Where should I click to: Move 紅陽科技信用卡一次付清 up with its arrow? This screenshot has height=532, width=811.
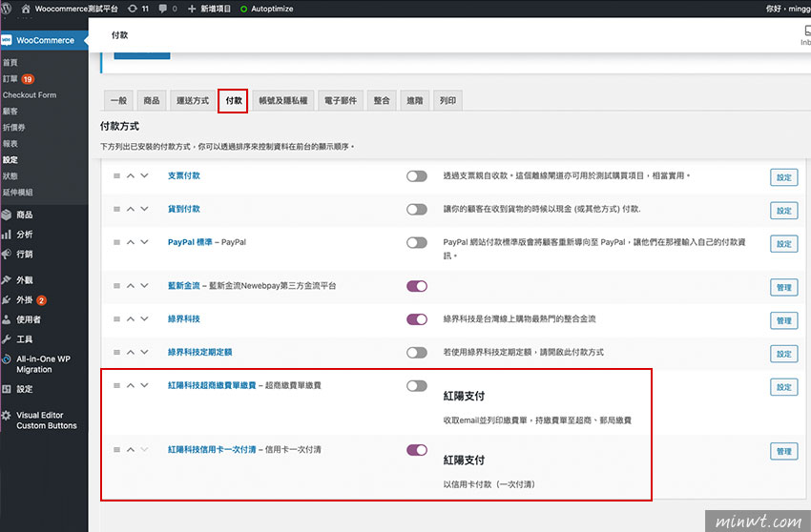click(x=131, y=449)
